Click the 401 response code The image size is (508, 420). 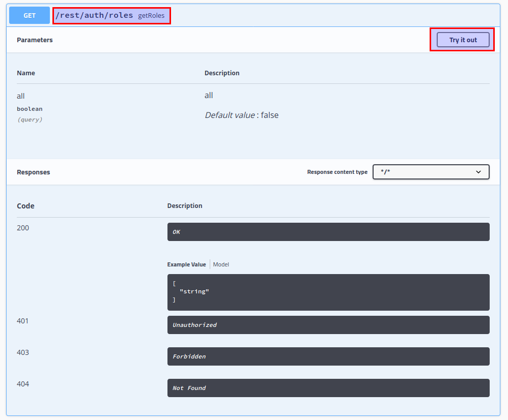(23, 321)
